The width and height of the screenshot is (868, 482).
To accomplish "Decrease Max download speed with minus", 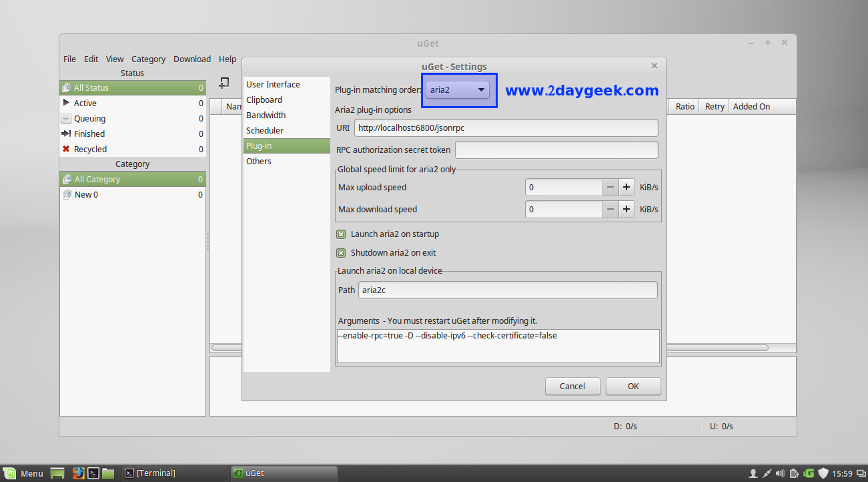I will pos(610,210).
